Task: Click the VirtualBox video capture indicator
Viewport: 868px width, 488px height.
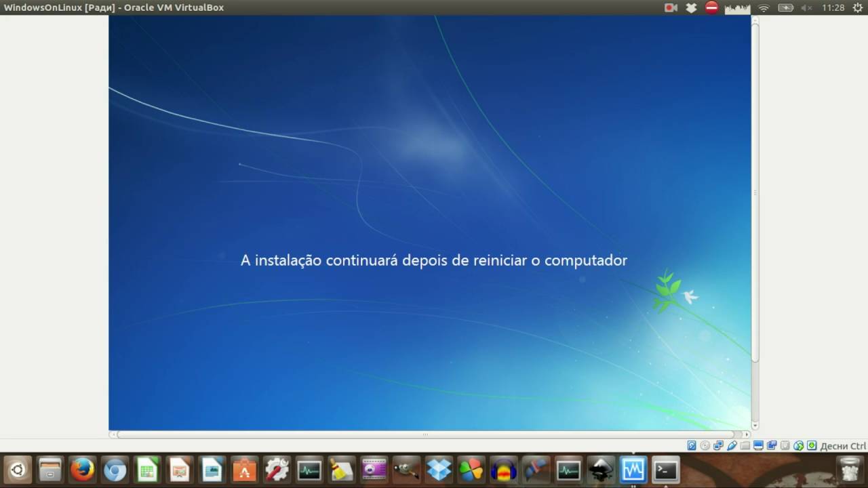Action: tap(772, 445)
